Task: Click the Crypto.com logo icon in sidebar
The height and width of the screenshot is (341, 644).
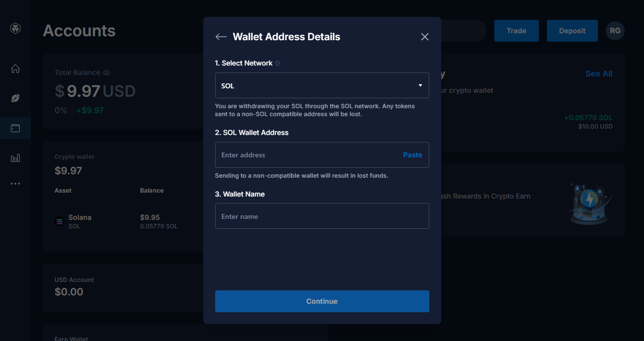Action: [x=15, y=29]
